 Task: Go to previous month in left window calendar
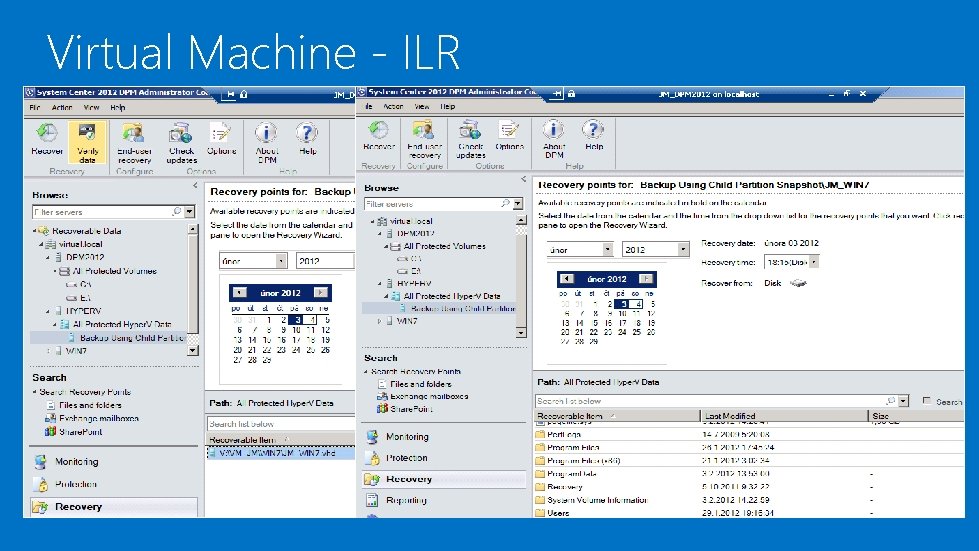click(240, 292)
